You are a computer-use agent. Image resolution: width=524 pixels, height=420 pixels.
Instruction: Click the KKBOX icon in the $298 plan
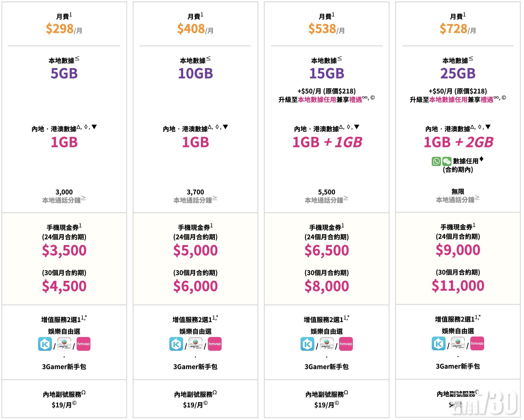point(45,344)
